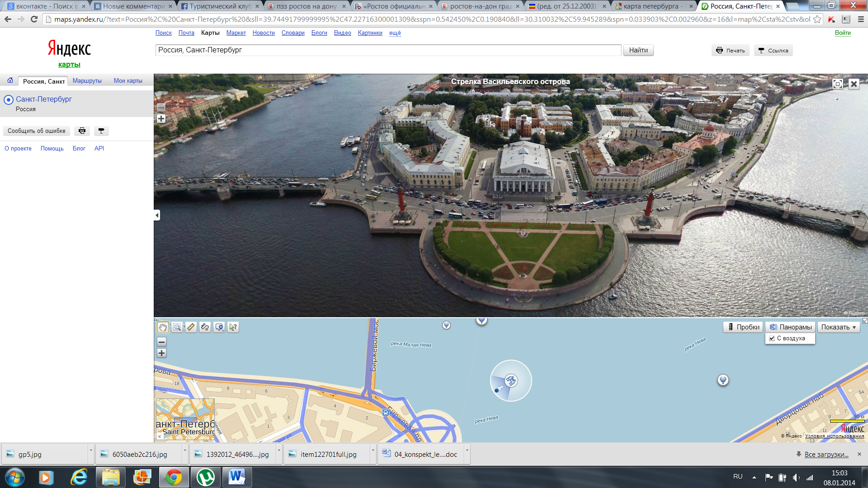868x488 pixels.
Task: Click the Печать button
Action: pyautogui.click(x=731, y=51)
